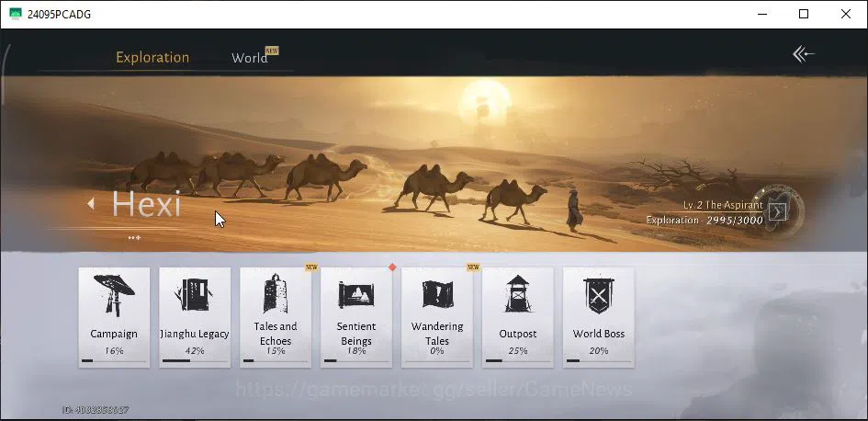Open the Jianghu Legacy book icon
868x421 pixels.
[x=195, y=295]
